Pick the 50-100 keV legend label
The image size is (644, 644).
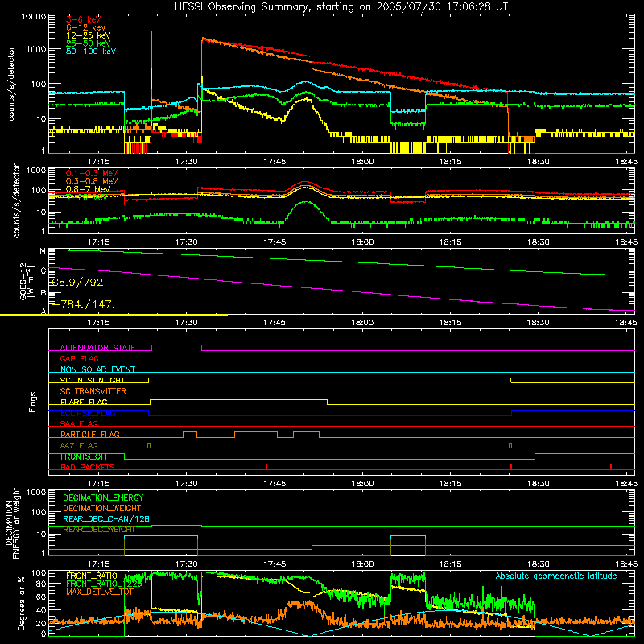[x=91, y=52]
